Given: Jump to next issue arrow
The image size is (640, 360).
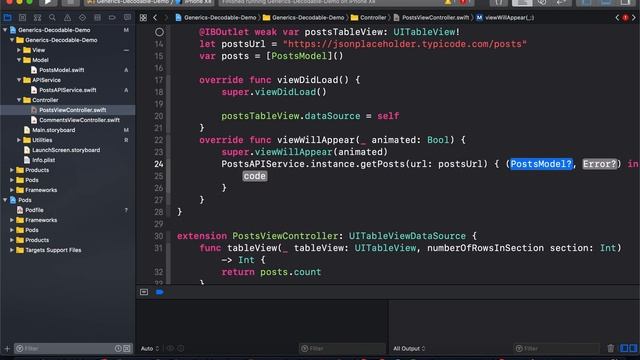Looking at the screenshot, I should click(634, 18).
